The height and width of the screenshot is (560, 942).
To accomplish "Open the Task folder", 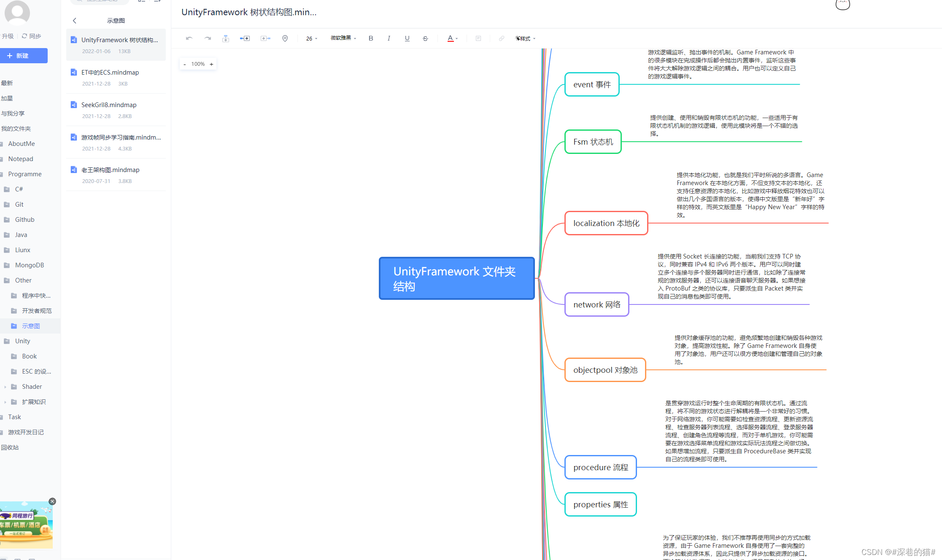I will point(14,417).
